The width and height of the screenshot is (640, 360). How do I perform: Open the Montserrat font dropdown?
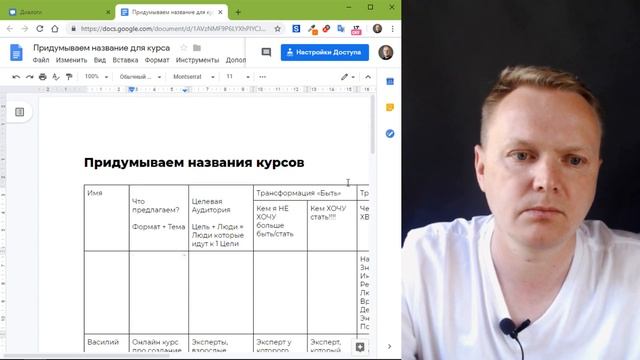[x=193, y=77]
